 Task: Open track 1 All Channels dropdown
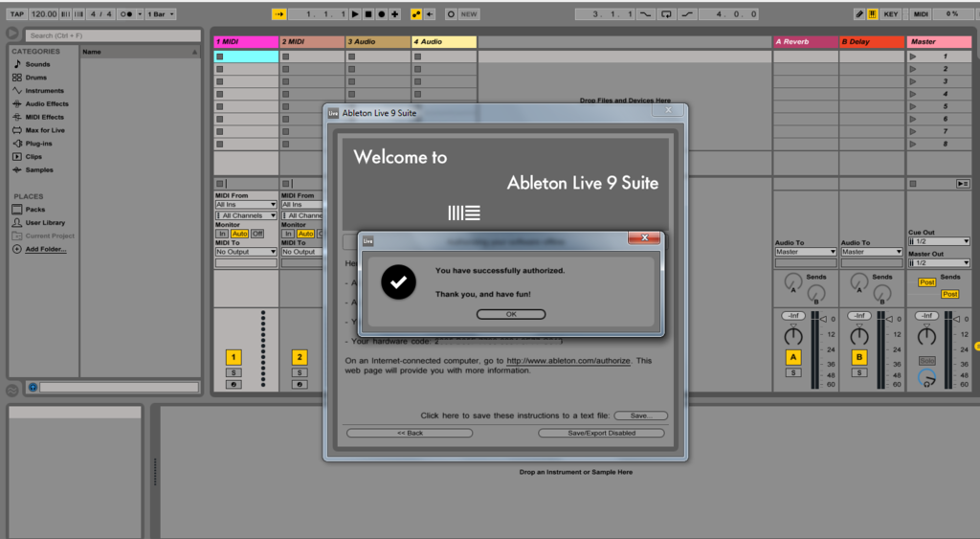tap(246, 215)
